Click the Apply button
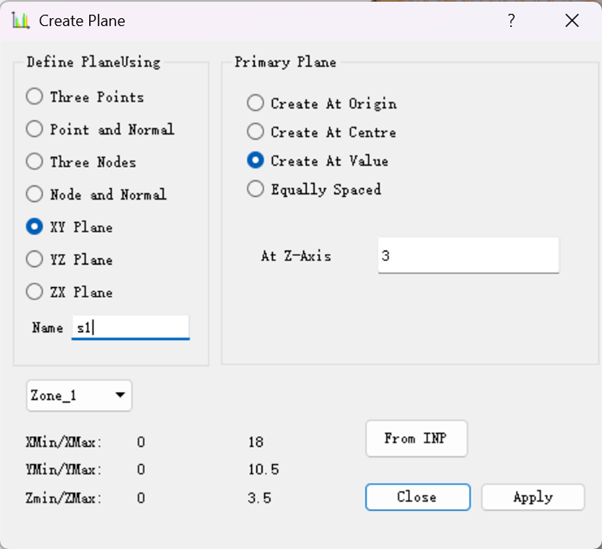 (533, 497)
